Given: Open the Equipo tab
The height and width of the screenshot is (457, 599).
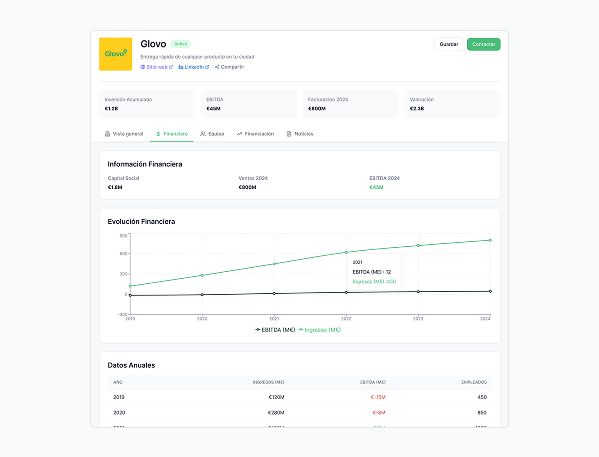Looking at the screenshot, I should pyautogui.click(x=212, y=134).
